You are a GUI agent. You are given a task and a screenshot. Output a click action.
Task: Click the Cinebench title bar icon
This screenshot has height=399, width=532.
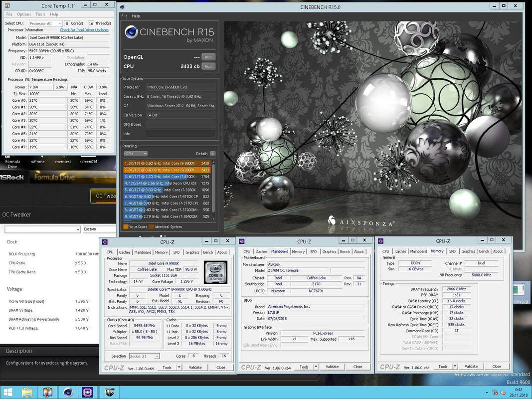122,7
